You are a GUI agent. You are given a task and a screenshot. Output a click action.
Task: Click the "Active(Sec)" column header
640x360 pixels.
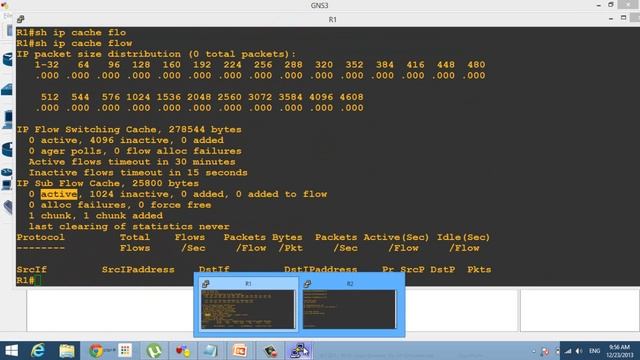pos(396,237)
